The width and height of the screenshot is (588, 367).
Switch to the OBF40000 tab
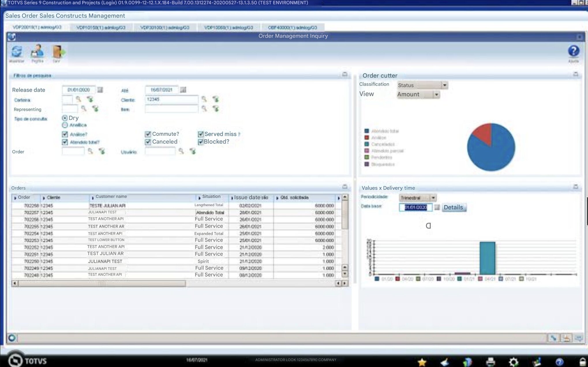pyautogui.click(x=292, y=28)
